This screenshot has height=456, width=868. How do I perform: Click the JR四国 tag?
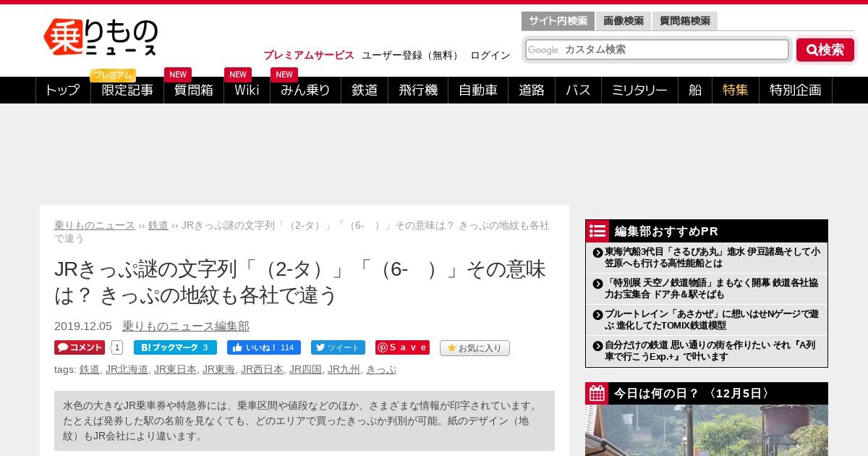pos(305,369)
